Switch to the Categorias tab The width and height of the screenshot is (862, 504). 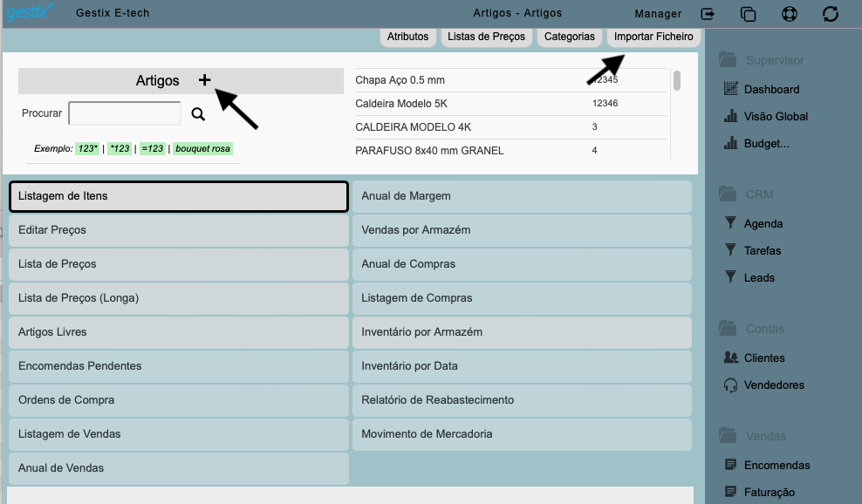[x=569, y=37]
